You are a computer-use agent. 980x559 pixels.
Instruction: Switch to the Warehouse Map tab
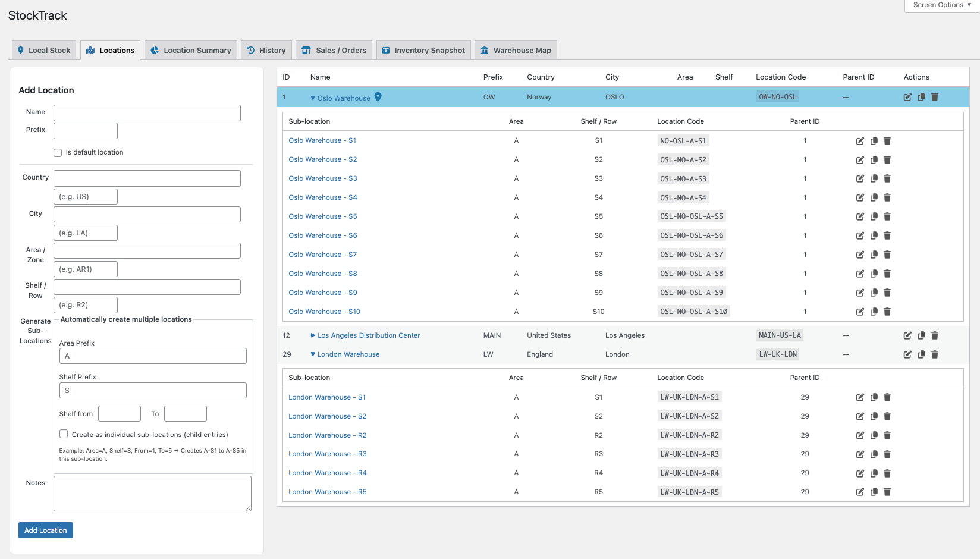[515, 51]
